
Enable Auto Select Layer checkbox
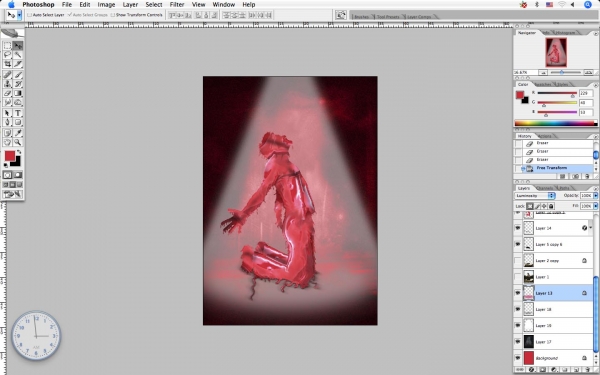coord(29,15)
